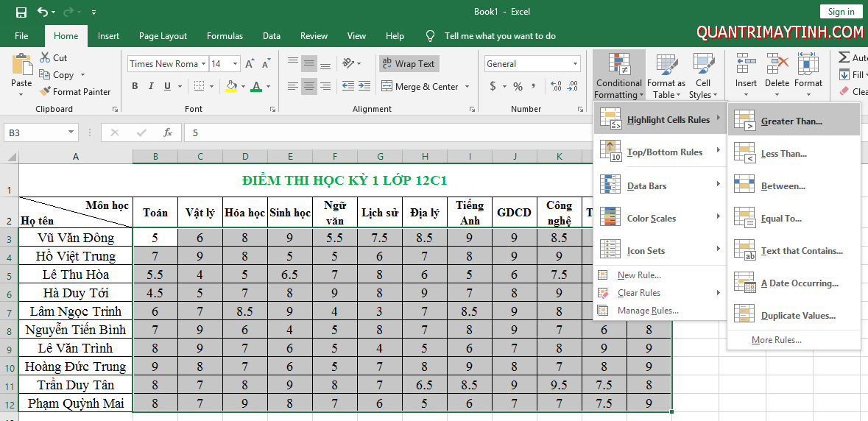
Task: Toggle top vertical alignment
Action: pyautogui.click(x=293, y=63)
